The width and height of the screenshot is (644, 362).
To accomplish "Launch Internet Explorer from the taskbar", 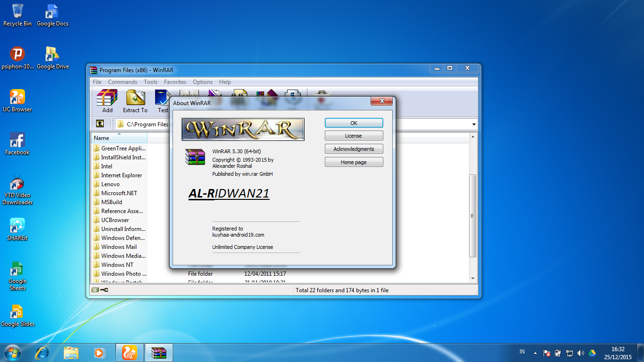I will tap(43, 353).
